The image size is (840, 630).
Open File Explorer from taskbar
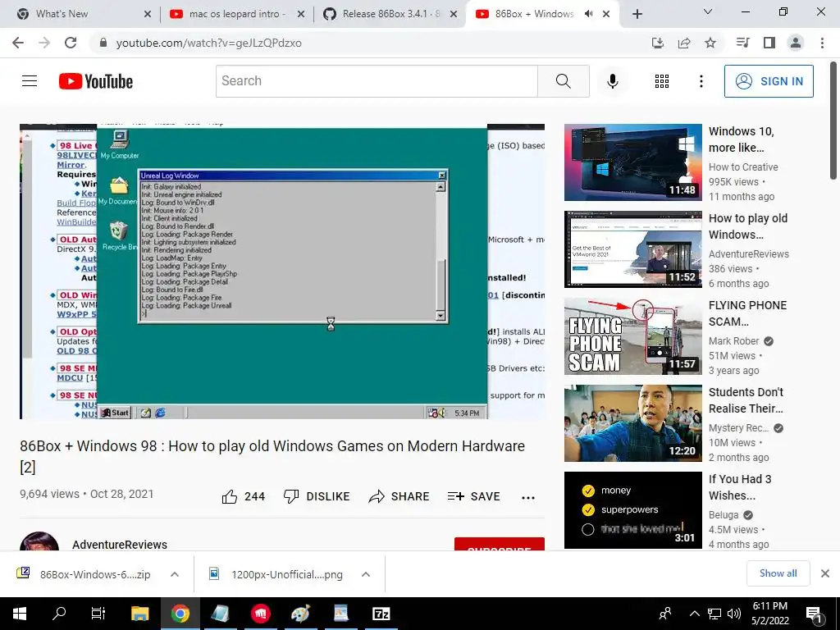click(x=140, y=614)
